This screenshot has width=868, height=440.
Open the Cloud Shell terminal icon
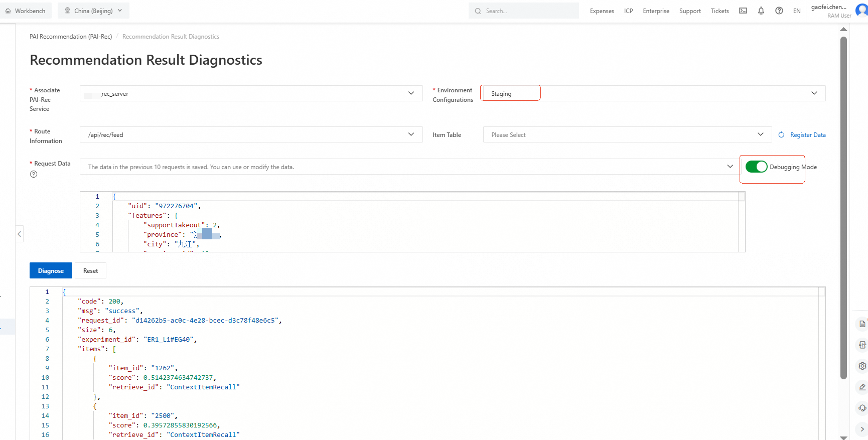743,11
